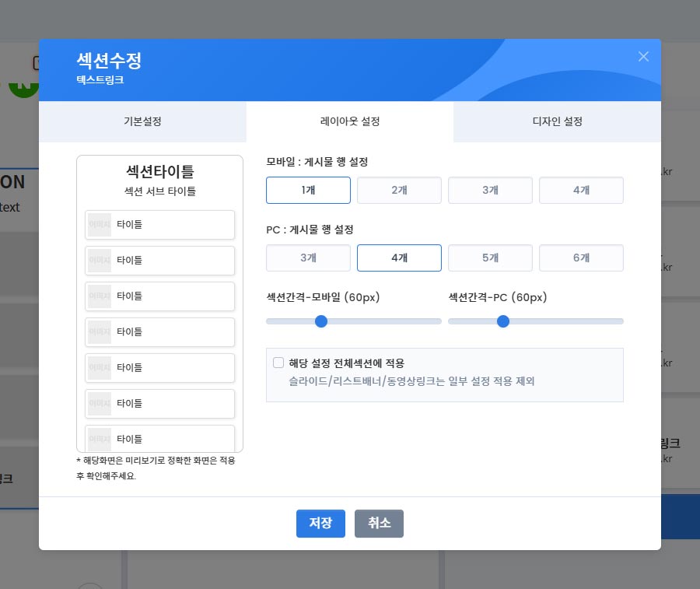Click the 취소 button

(379, 524)
